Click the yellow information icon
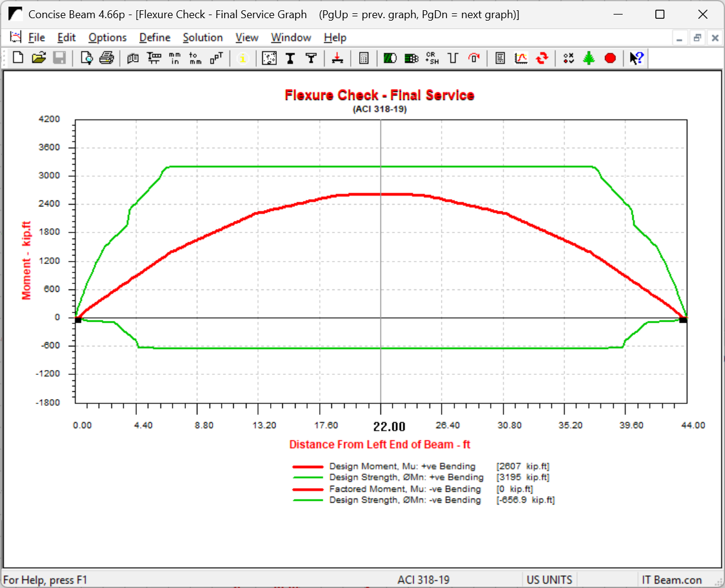This screenshot has width=725, height=588. click(243, 58)
